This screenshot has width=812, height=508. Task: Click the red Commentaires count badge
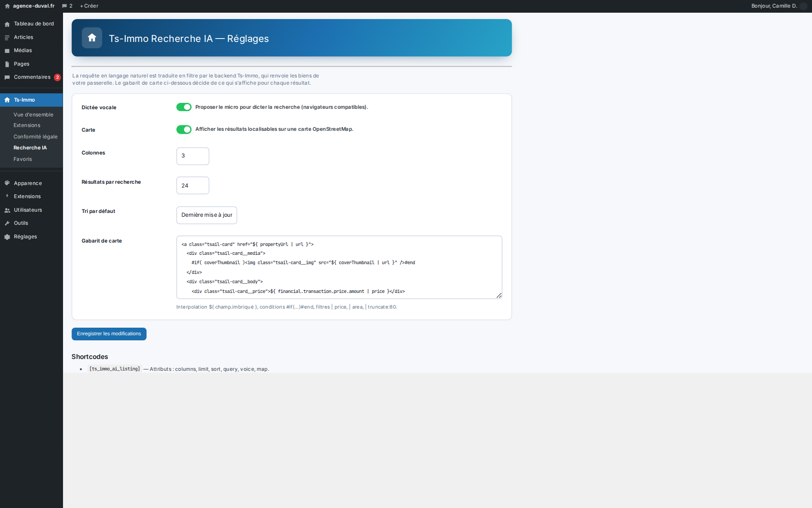pos(57,77)
